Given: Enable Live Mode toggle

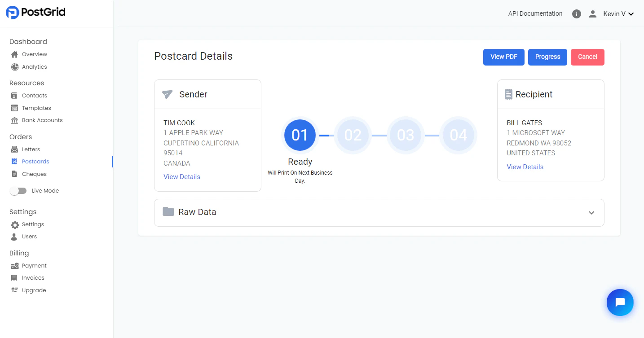Looking at the screenshot, I should pyautogui.click(x=18, y=190).
